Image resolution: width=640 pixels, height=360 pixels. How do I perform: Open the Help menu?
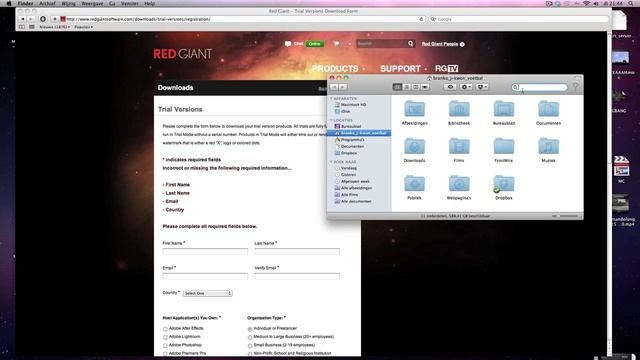[150, 3]
